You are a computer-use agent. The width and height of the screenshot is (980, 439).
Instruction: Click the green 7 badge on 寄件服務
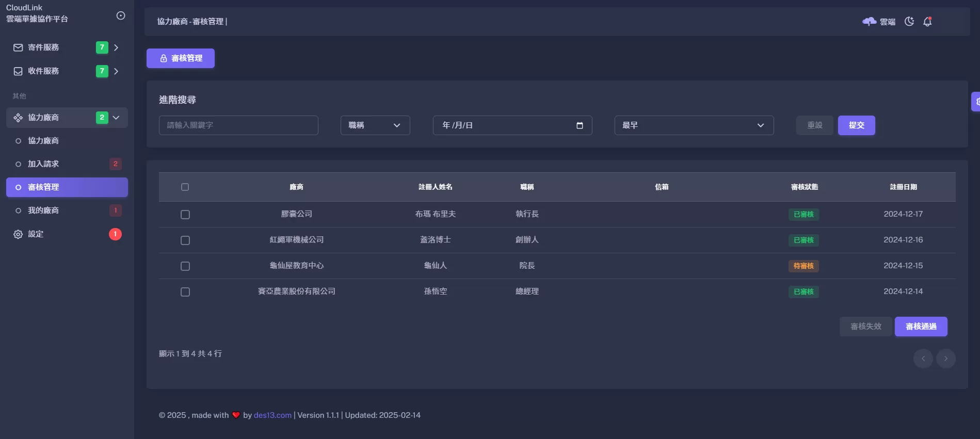tap(102, 47)
